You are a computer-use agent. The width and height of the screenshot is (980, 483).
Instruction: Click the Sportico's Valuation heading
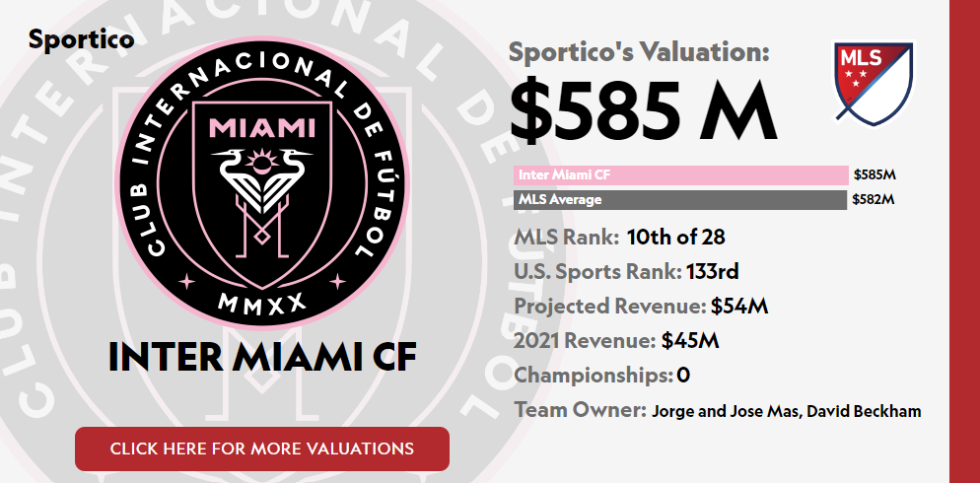[x=638, y=52]
